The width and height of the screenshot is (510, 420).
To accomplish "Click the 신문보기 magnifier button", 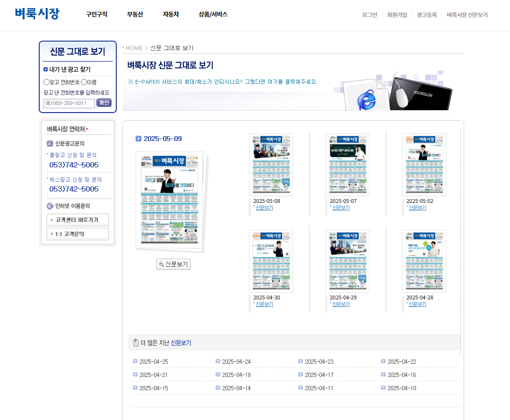I will pos(173,264).
